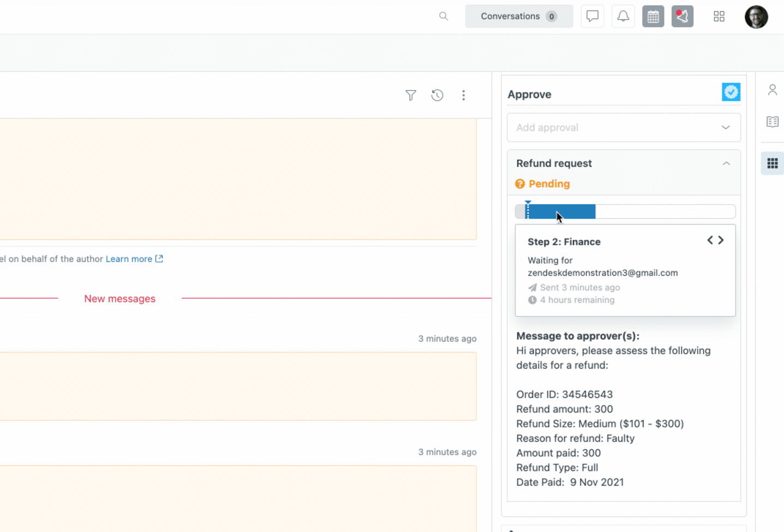
Task: Open the calendar app icon
Action: pyautogui.click(x=653, y=16)
